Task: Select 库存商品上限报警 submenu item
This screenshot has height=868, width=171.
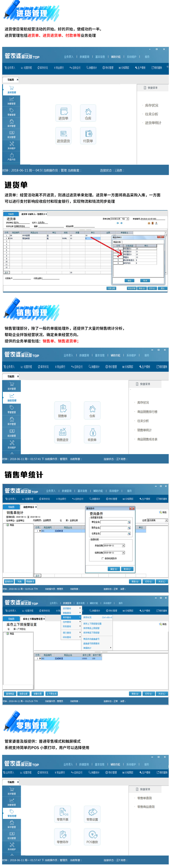Action: click(91, 628)
